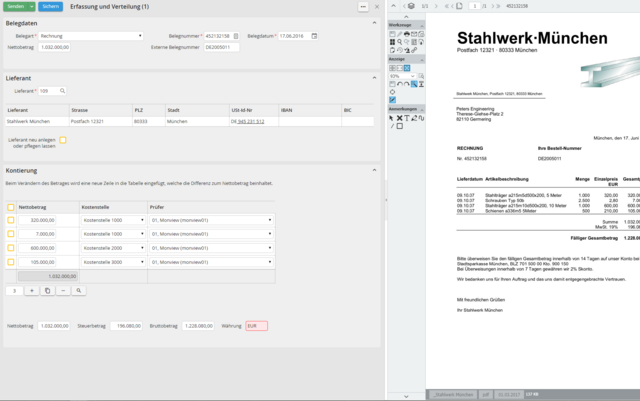Open Prüfer dropdown in the 320.000,00 row
Image resolution: width=640 pixels, height=401 pixels.
211,220
